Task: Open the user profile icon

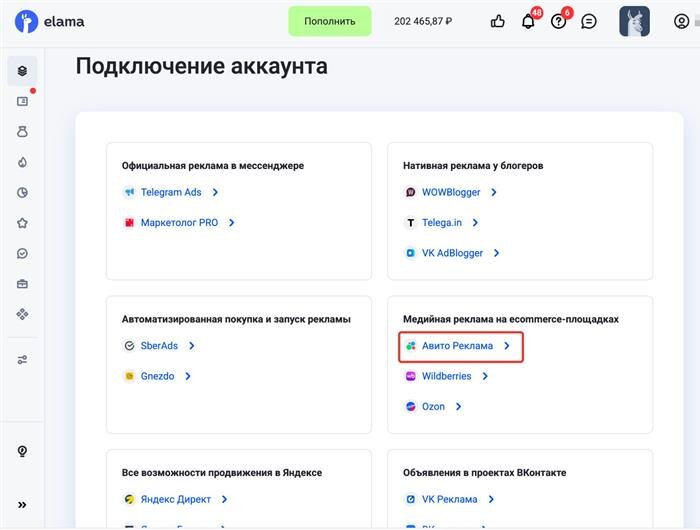Action: pyautogui.click(x=681, y=21)
